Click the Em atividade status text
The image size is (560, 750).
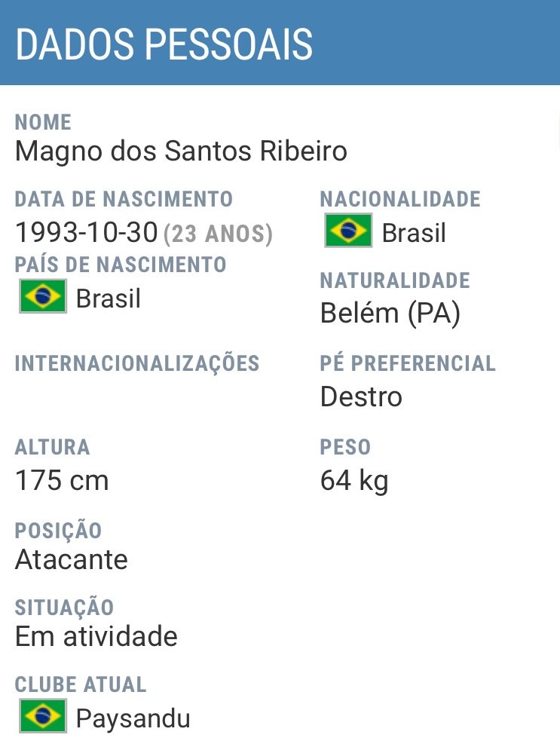coord(96,637)
